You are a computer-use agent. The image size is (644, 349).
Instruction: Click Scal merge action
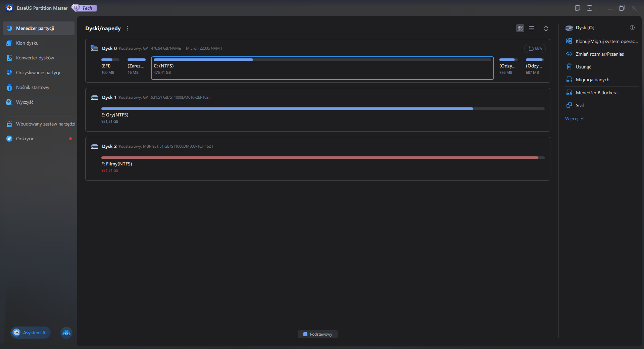click(x=602, y=105)
